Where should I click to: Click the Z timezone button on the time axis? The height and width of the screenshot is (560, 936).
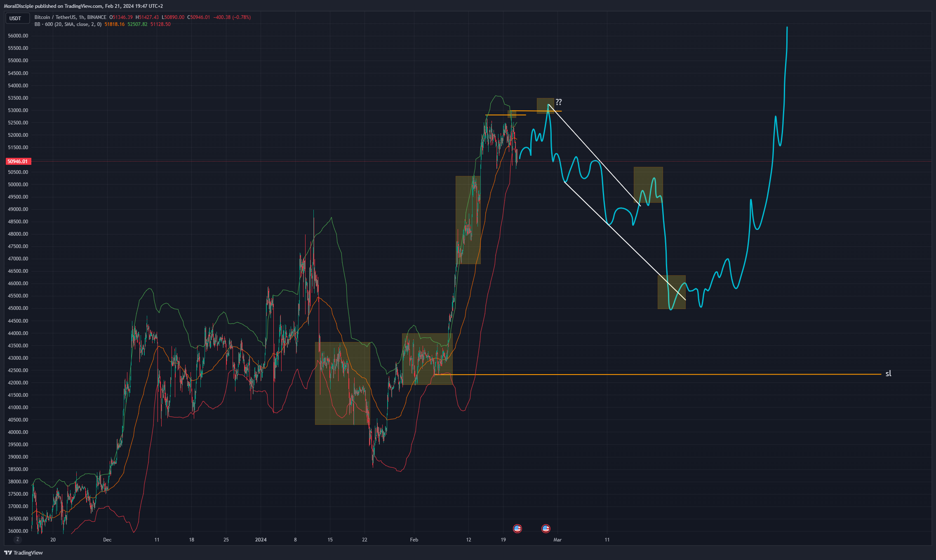17,539
